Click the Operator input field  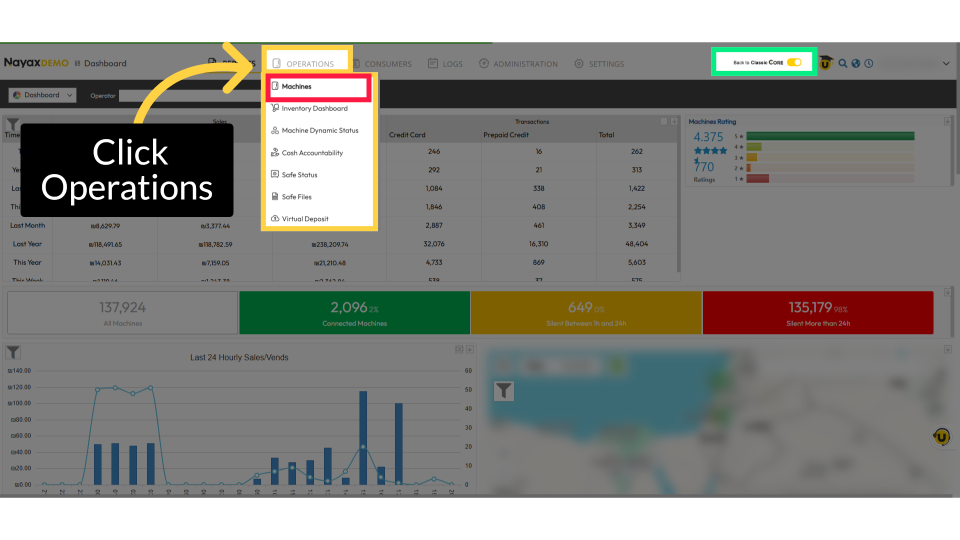point(190,96)
